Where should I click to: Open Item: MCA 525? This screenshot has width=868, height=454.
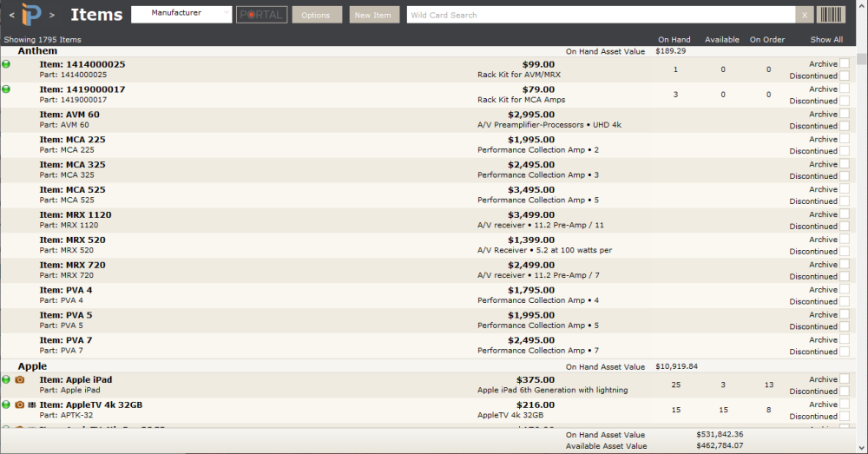(x=72, y=189)
